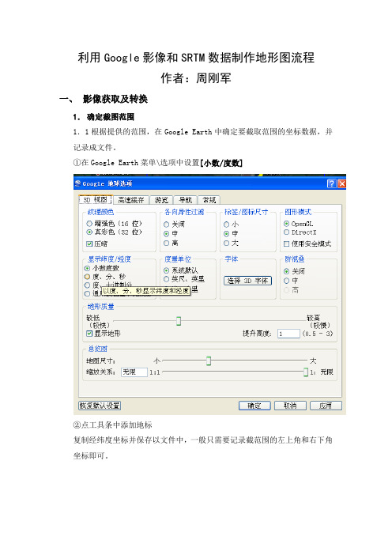Set 标签/图标尺寸 to 大
Screen dimensions: 392x555
(x=231, y=244)
